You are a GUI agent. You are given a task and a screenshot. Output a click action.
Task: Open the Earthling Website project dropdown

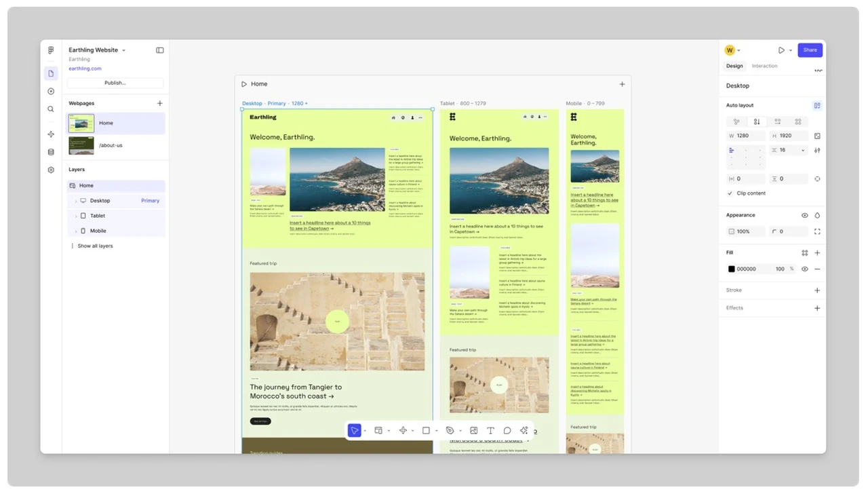tap(123, 50)
